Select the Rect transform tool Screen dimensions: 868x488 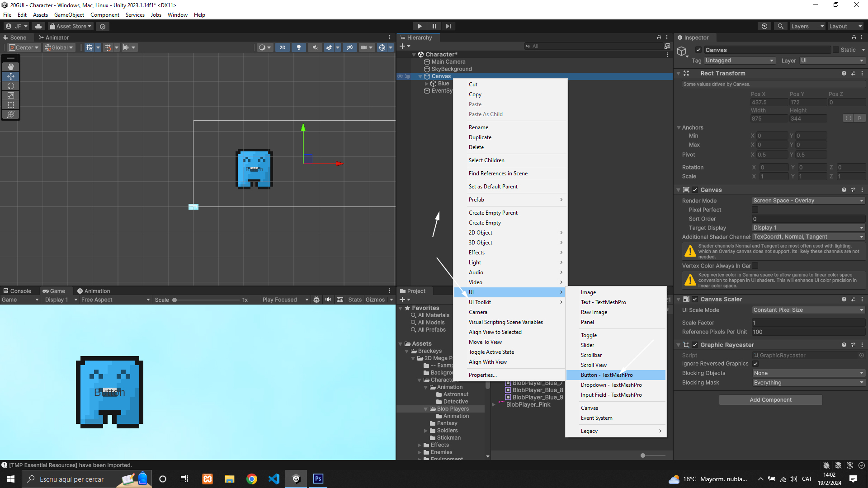11,105
